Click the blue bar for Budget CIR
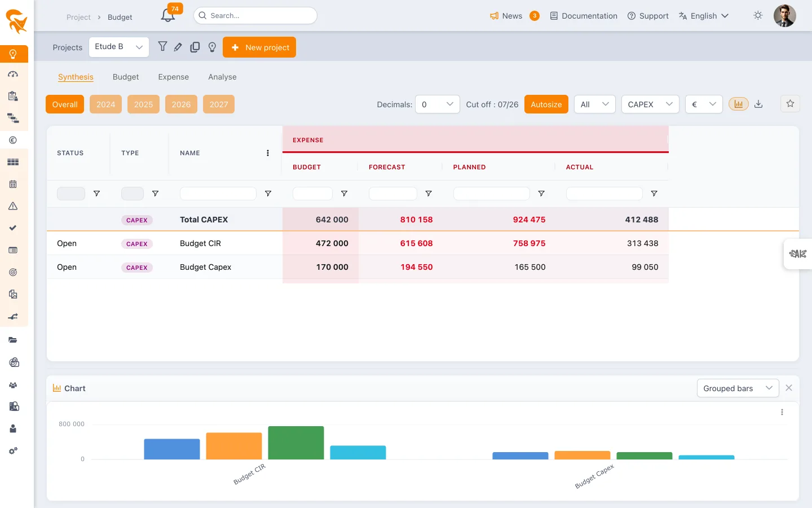The image size is (812, 508). [172, 449]
